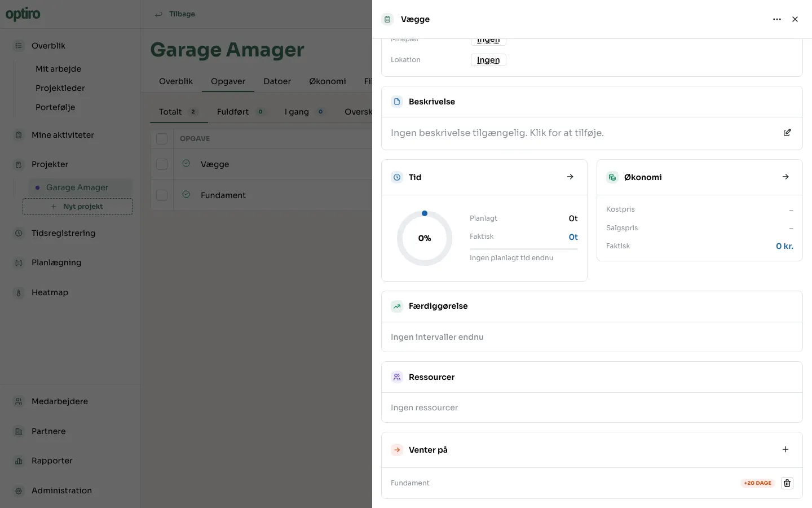
Task: Select the Totalt filter tab
Action: coord(178,112)
